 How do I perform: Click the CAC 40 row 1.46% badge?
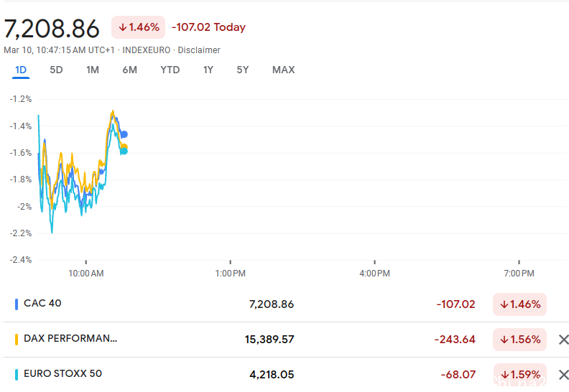(519, 304)
